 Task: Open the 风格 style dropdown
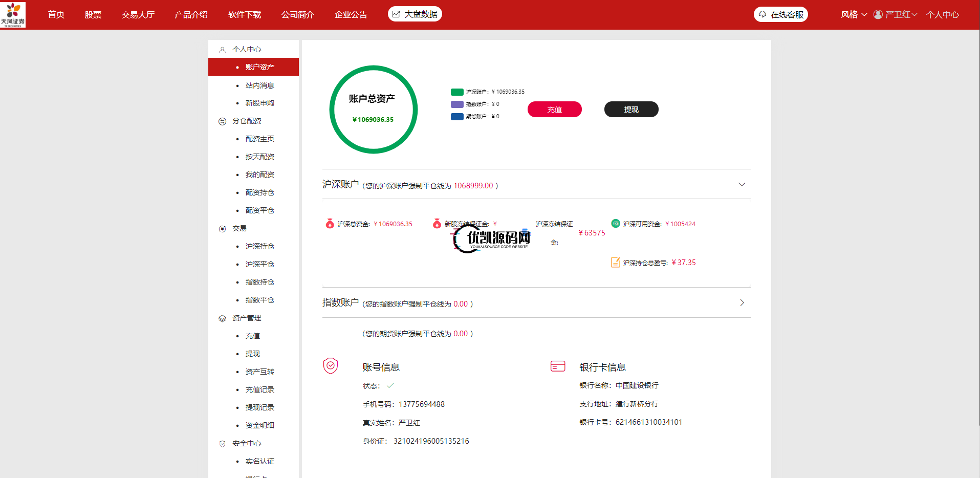(854, 14)
